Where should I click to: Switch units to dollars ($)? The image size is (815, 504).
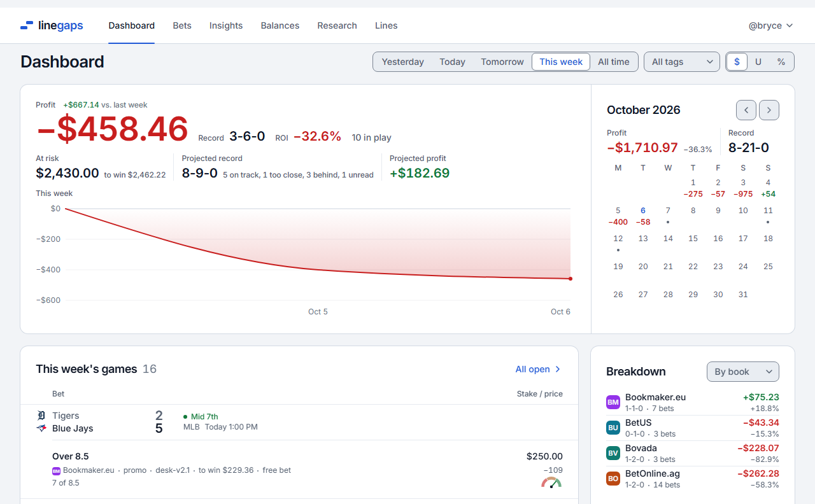[737, 62]
